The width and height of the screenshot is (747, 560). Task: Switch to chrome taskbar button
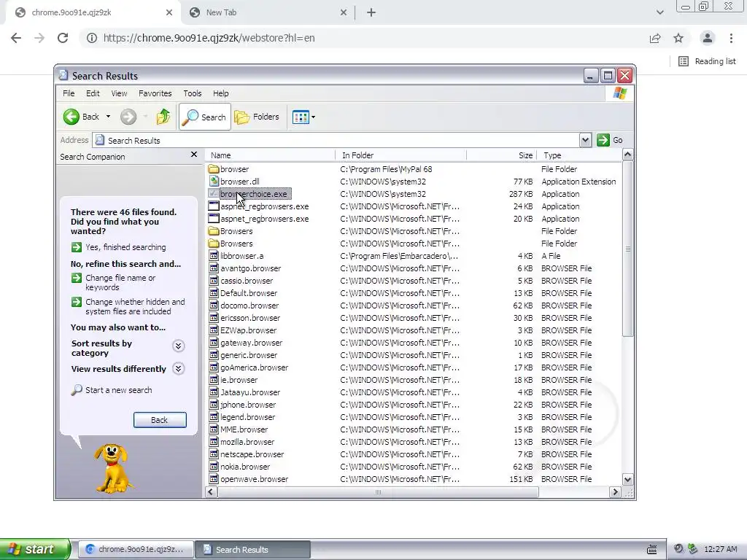coord(136,549)
